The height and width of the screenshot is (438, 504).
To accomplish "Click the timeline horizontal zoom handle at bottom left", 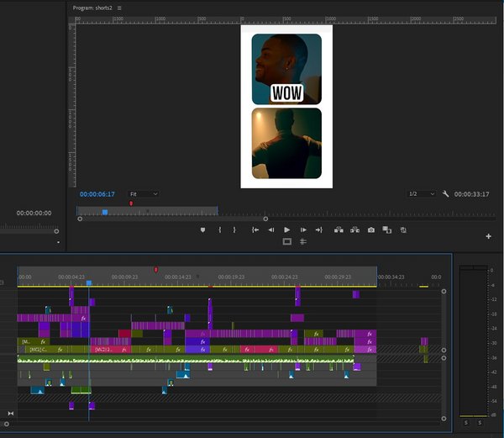I will (x=7, y=425).
